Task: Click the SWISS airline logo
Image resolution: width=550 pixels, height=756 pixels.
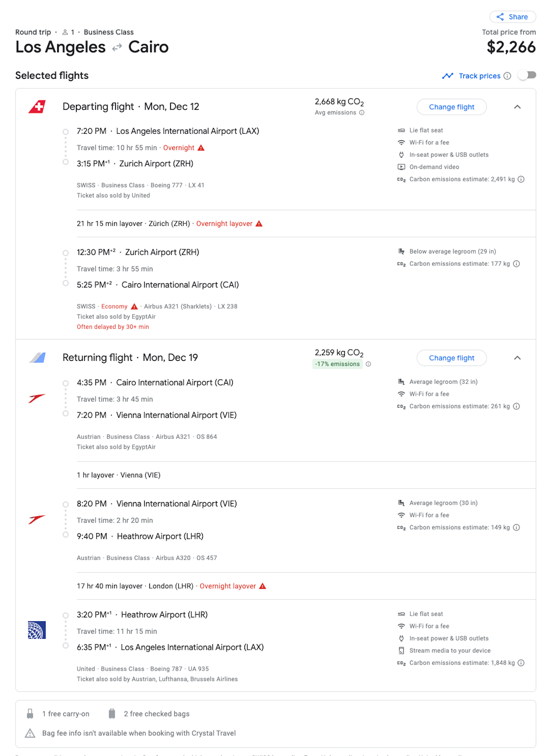Action: [x=37, y=107]
